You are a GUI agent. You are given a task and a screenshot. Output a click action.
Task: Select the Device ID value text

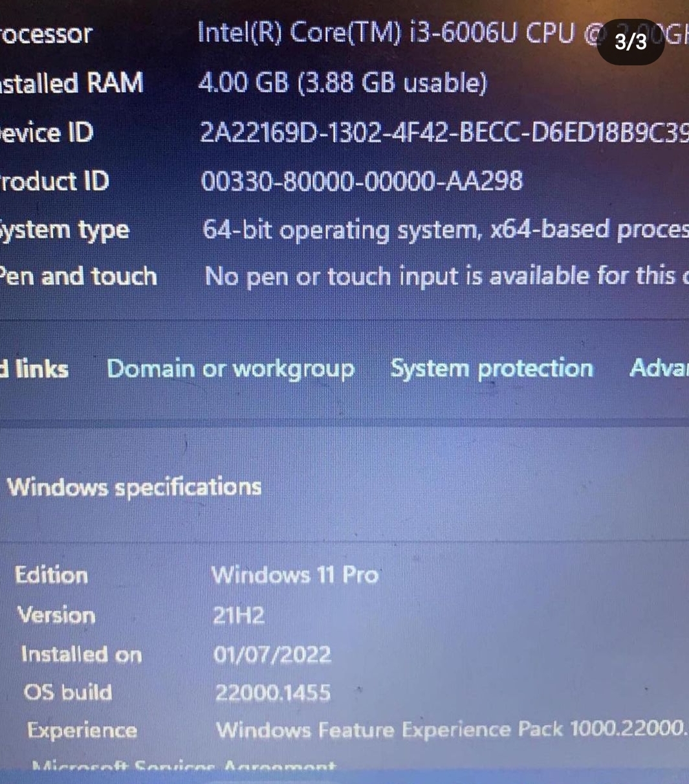(x=444, y=132)
